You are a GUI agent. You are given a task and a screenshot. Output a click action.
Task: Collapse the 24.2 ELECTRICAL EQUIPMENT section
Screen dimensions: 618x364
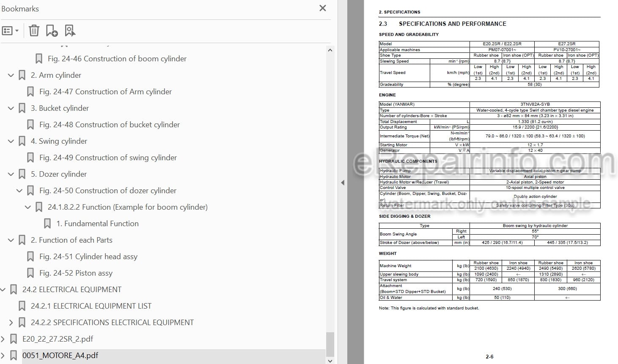click(3, 290)
